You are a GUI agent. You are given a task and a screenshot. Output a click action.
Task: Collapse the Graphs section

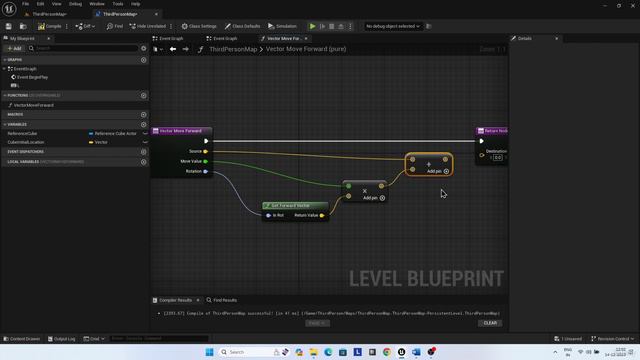5,60
